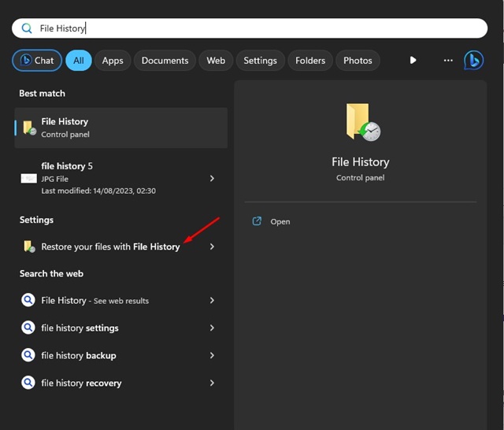This screenshot has height=430, width=504.
Task: Switch to the Documents filter tab
Action: 165,61
